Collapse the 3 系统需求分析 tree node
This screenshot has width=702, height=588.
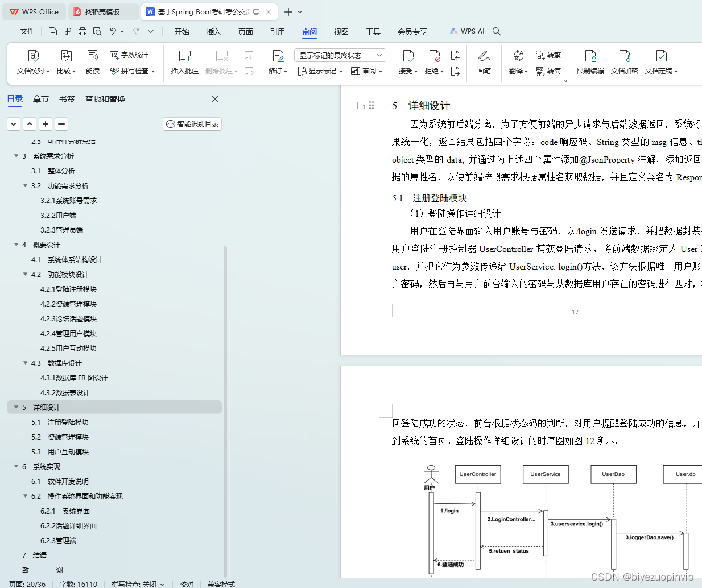pyautogui.click(x=16, y=156)
